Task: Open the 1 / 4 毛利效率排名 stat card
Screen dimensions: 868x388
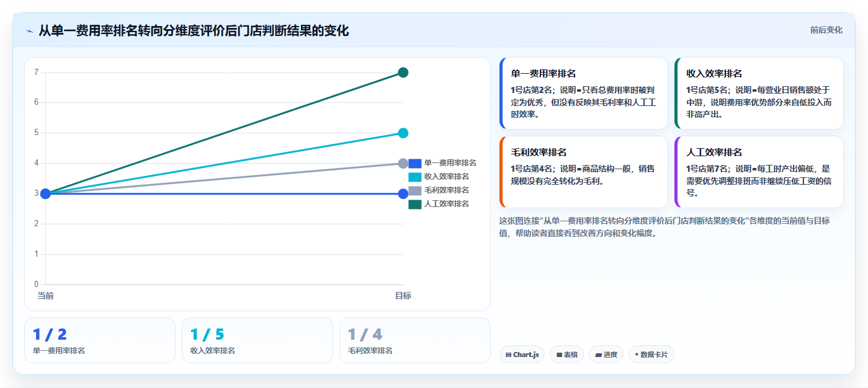Action: point(415,340)
